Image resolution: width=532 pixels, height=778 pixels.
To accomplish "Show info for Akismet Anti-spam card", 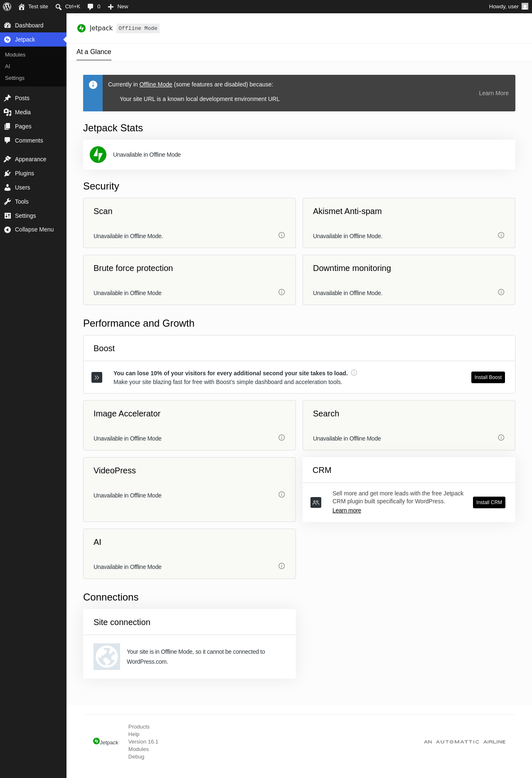I will tap(501, 235).
